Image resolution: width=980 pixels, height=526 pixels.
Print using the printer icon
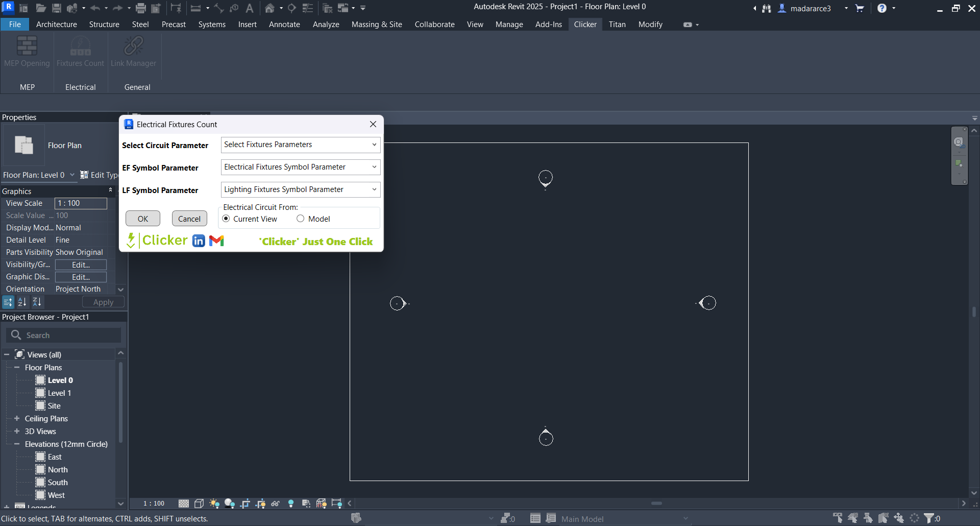coord(141,8)
